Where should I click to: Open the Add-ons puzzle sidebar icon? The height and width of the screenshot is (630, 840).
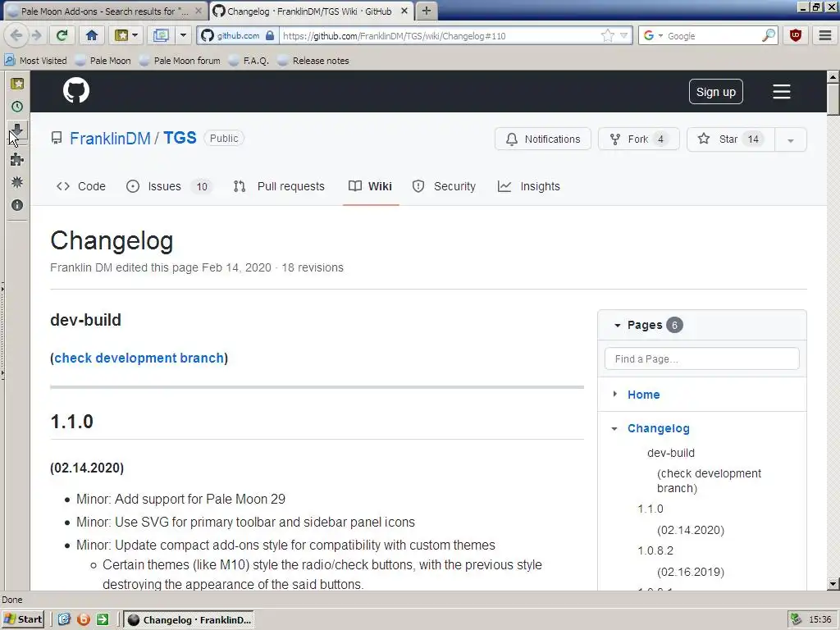click(17, 159)
